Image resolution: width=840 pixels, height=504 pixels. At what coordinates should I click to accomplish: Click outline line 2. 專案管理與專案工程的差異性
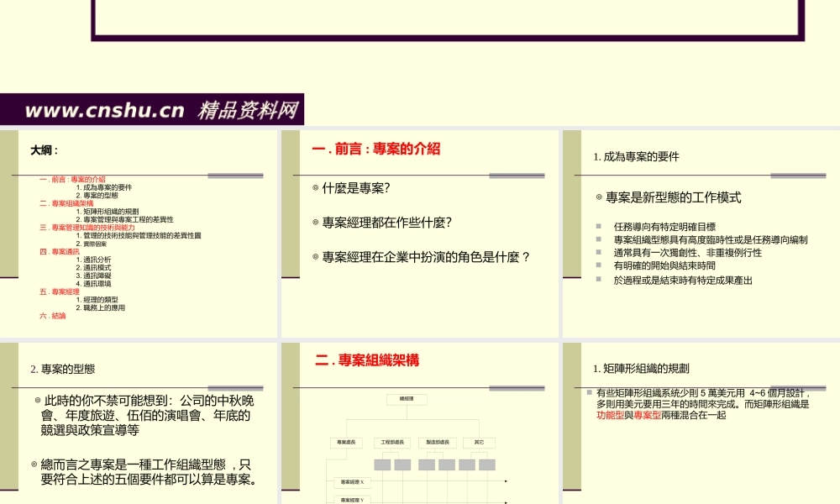tap(125, 219)
